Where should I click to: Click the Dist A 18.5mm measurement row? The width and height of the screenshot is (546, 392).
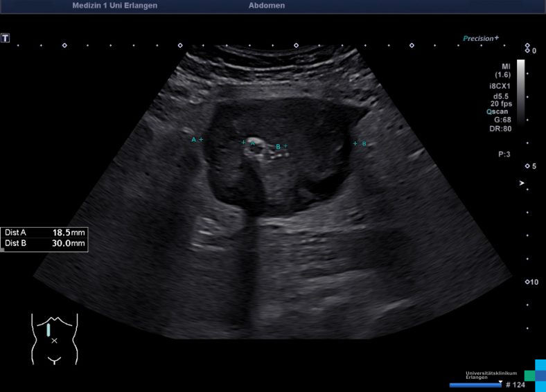coord(44,233)
